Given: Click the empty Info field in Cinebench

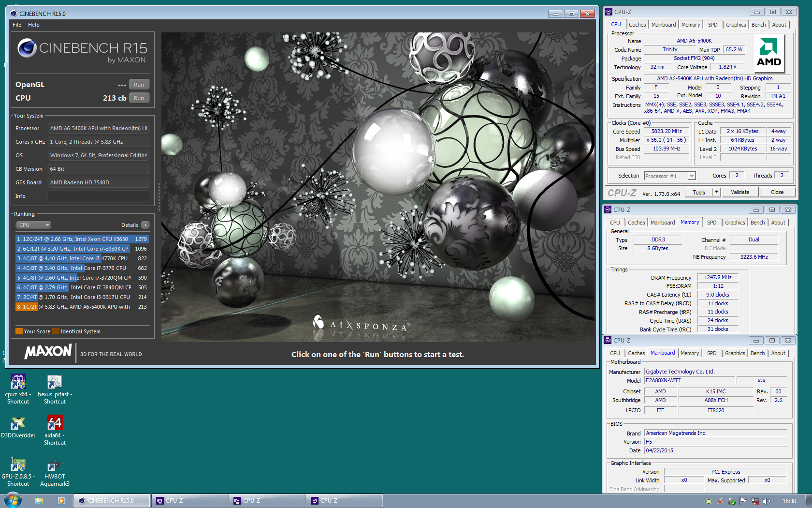Looking at the screenshot, I should tap(98, 196).
